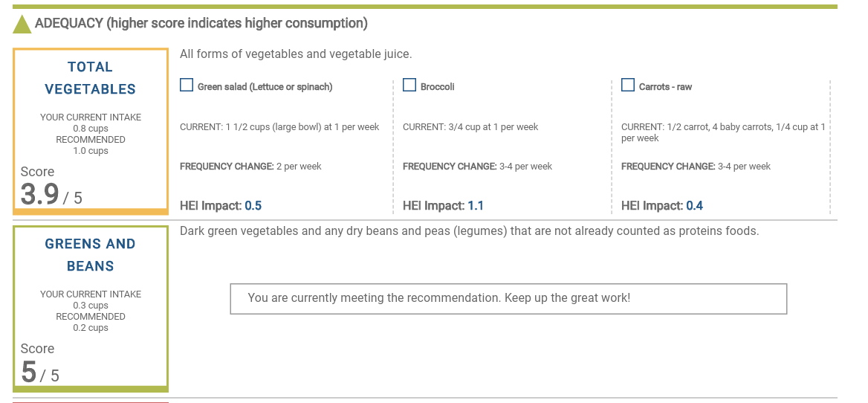868x403 pixels.
Task: Check the Green salad checkbox
Action: (x=187, y=86)
